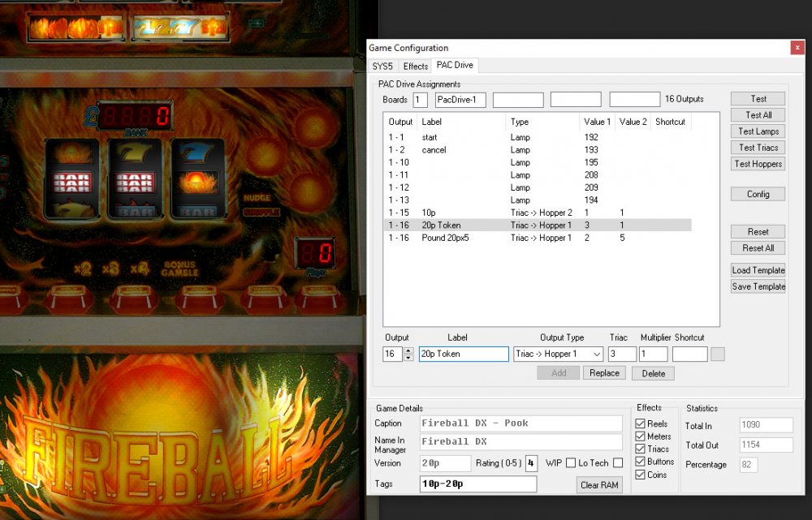Select the 20p Token row

538,225
